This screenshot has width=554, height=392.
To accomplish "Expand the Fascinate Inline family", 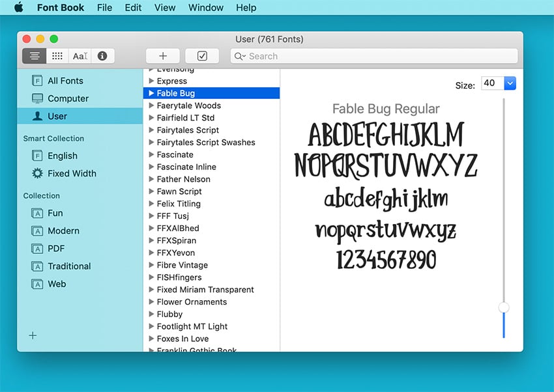I will click(151, 167).
